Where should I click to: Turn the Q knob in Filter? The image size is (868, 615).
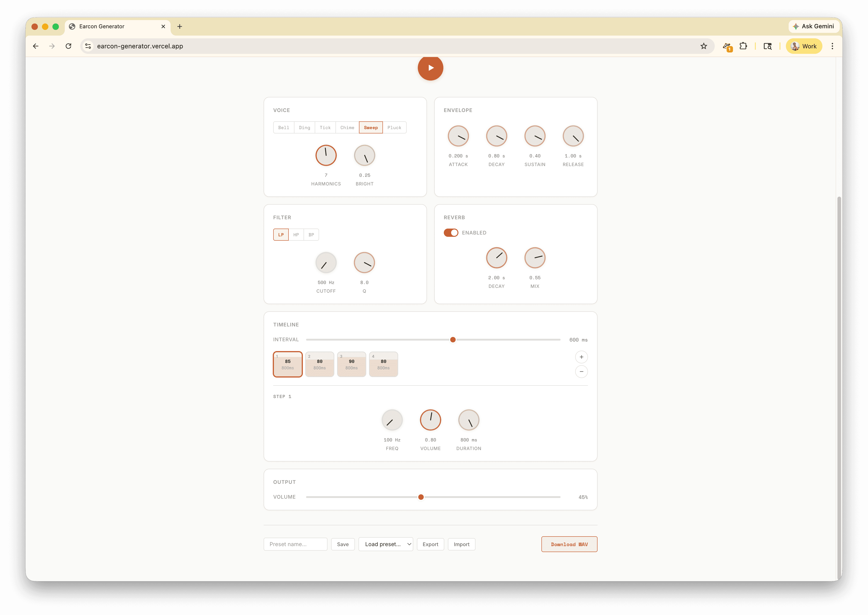[364, 262]
